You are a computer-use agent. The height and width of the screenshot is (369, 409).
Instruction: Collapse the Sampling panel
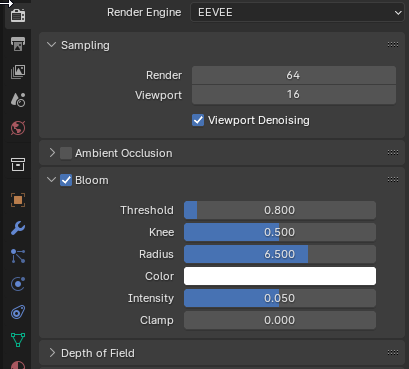pyautogui.click(x=51, y=45)
